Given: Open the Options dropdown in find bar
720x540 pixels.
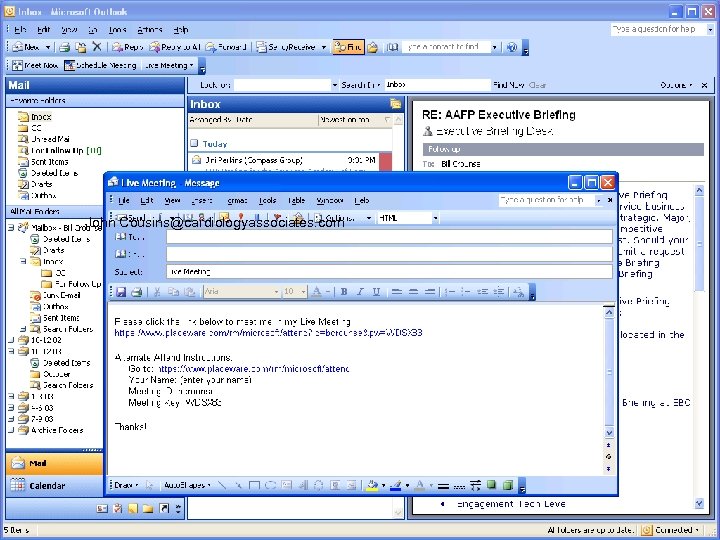Looking at the screenshot, I should pyautogui.click(x=676, y=85).
